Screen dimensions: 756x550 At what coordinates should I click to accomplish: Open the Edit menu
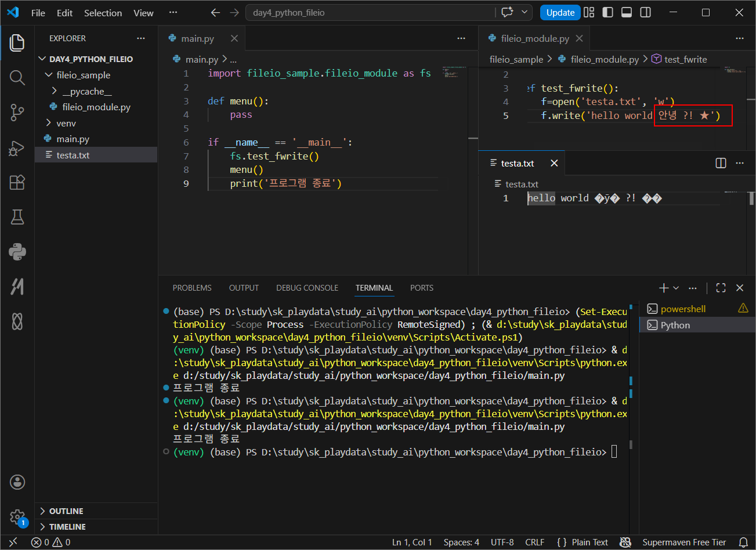(65, 13)
